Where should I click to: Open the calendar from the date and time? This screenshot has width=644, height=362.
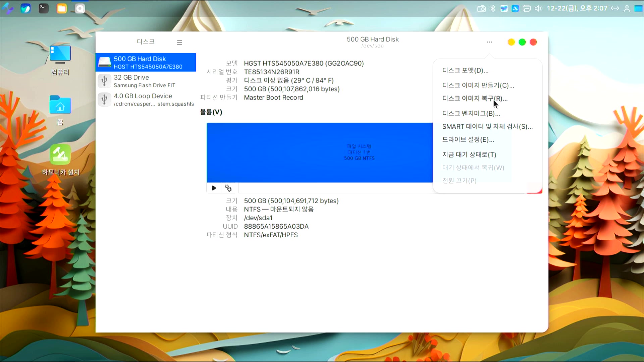[577, 8]
